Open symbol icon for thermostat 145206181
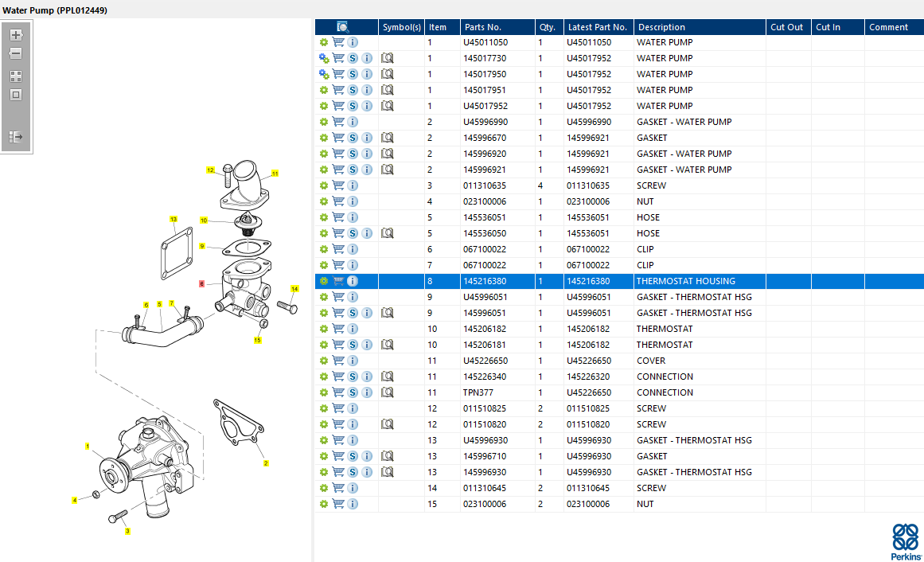Viewport: 924px width, 562px height. tap(387, 345)
